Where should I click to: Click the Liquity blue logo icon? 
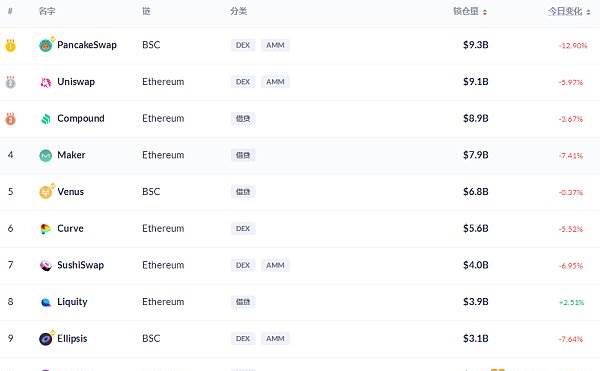coord(46,302)
